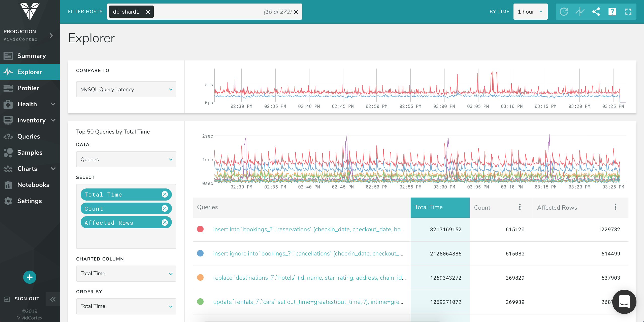The image size is (644, 322).
Task: Open the help question mark icon
Action: point(612,12)
